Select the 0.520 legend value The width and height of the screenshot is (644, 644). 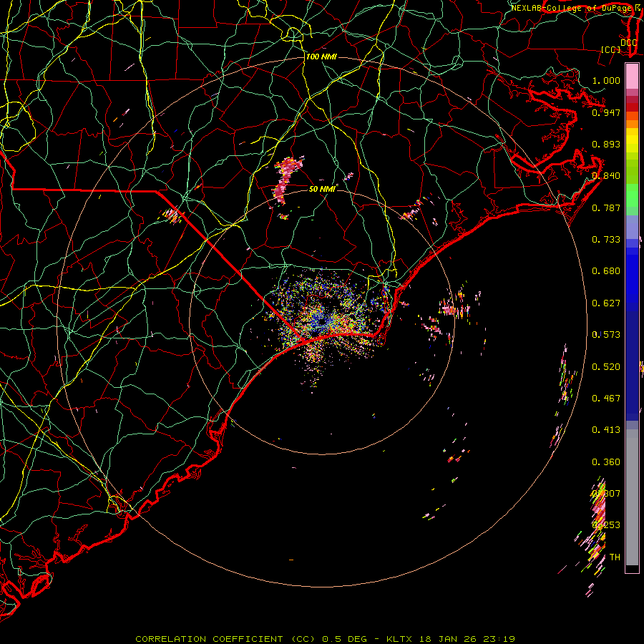[606, 367]
